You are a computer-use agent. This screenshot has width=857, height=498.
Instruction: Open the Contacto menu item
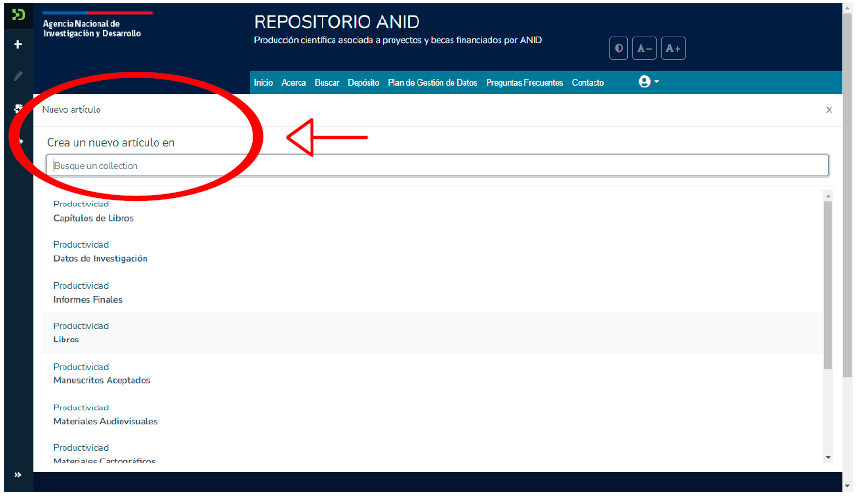588,83
